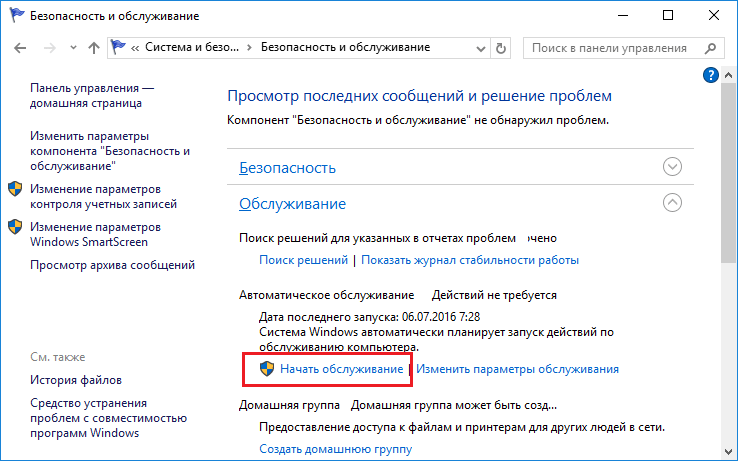Open the address bar history dropdown

[481, 48]
